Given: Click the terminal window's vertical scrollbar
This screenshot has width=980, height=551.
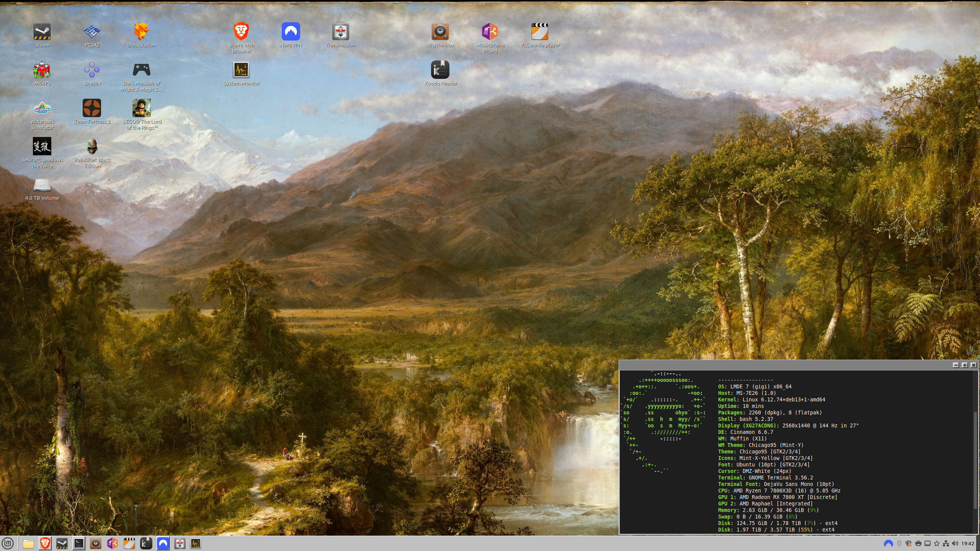Looking at the screenshot, I should coord(975,459).
